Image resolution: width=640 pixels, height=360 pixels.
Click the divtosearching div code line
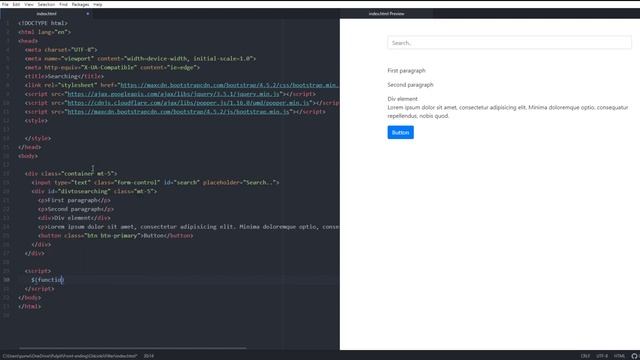(94, 191)
